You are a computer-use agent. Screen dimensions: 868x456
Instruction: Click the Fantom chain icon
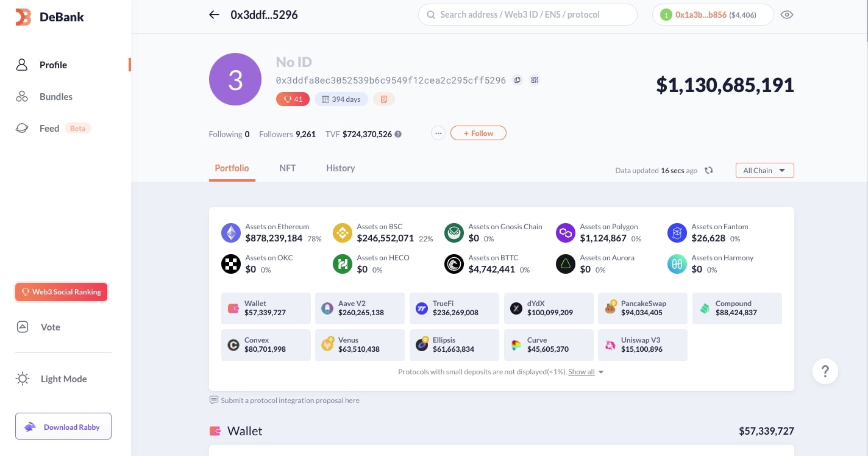pos(677,232)
